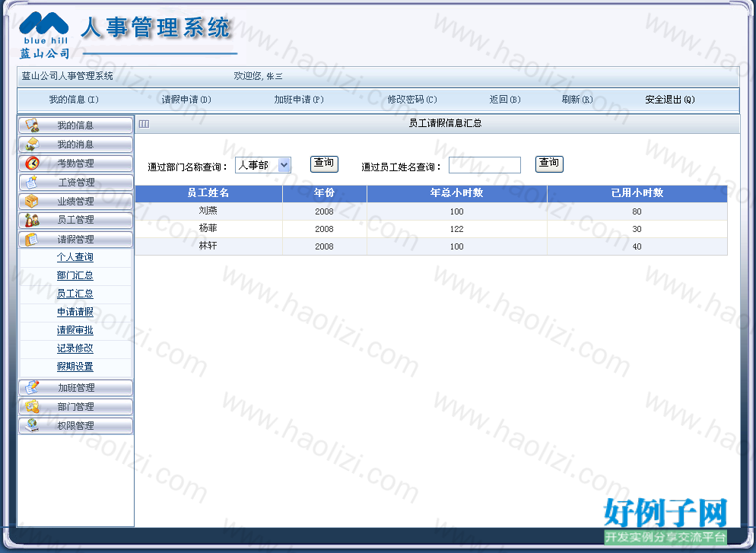
Task: Expand the 员工管理 sidebar section
Action: pos(76,220)
